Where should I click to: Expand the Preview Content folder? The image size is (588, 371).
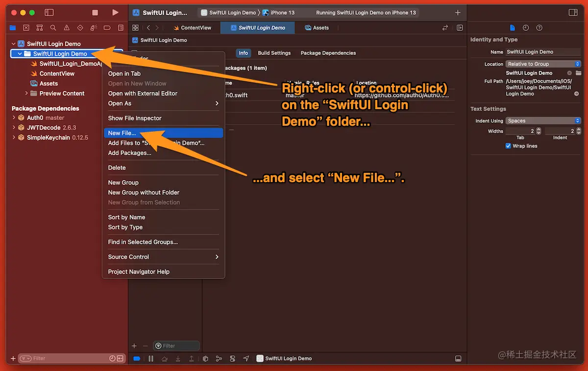pos(26,93)
